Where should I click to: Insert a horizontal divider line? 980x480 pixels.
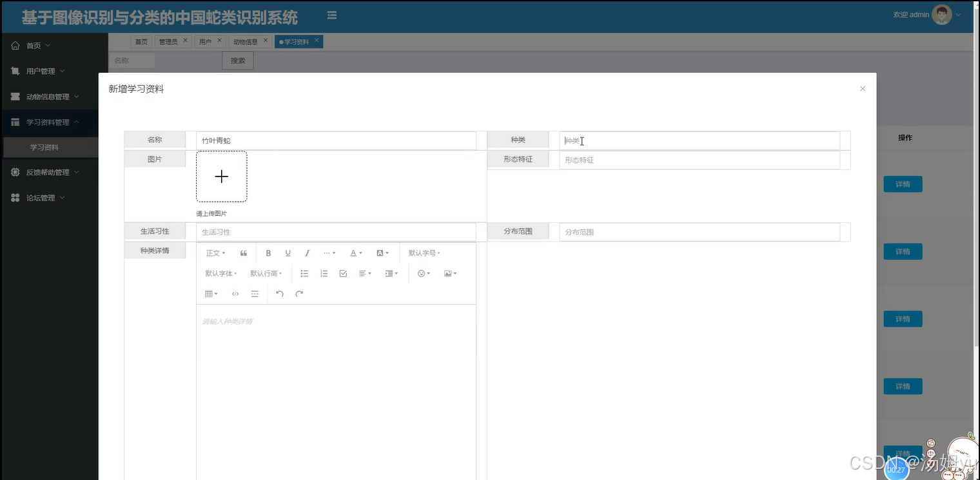[x=255, y=294]
